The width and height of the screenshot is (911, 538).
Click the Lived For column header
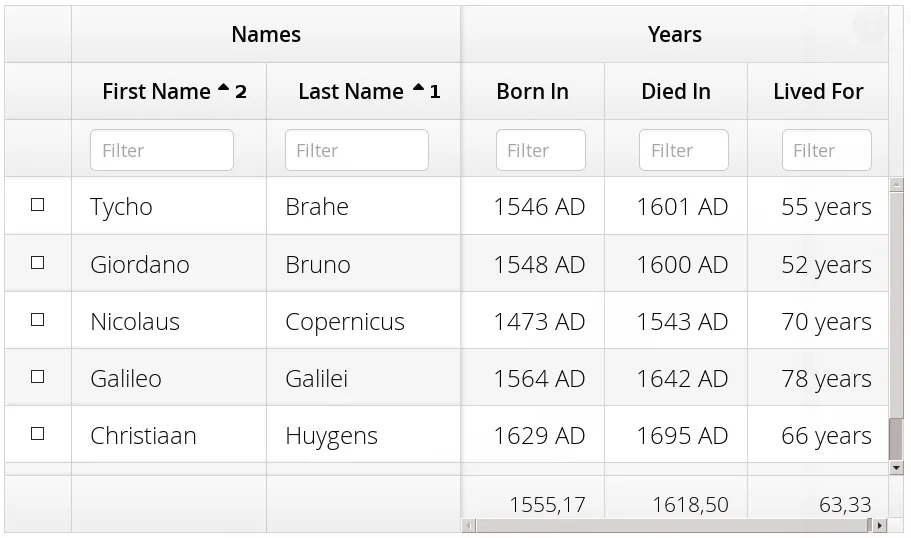tap(818, 91)
